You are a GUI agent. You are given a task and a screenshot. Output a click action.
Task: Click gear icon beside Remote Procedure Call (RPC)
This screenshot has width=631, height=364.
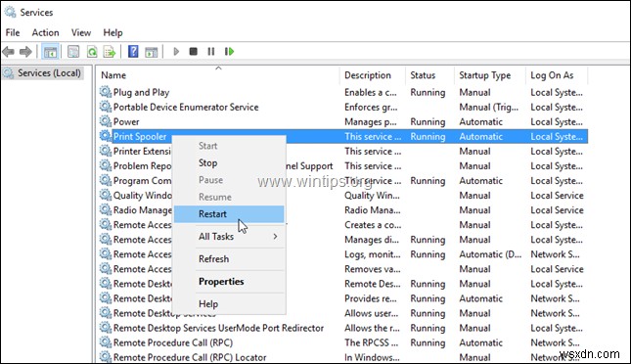tap(106, 342)
